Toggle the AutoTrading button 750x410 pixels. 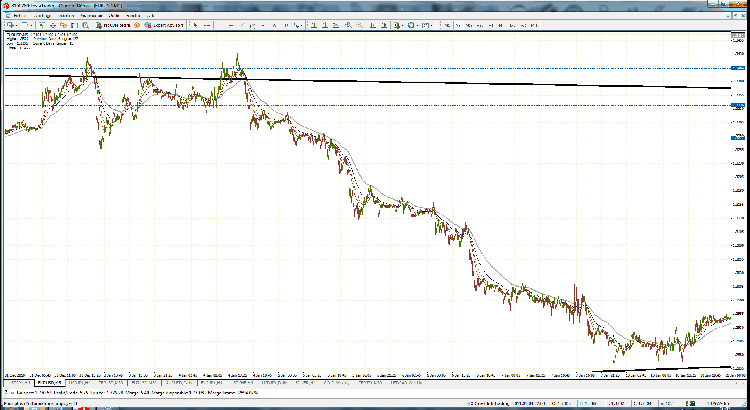pyautogui.click(x=160, y=24)
